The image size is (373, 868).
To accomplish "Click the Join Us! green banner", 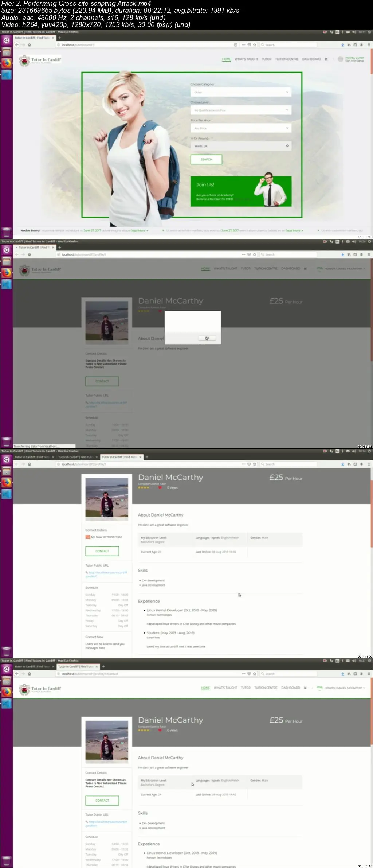I will click(241, 191).
